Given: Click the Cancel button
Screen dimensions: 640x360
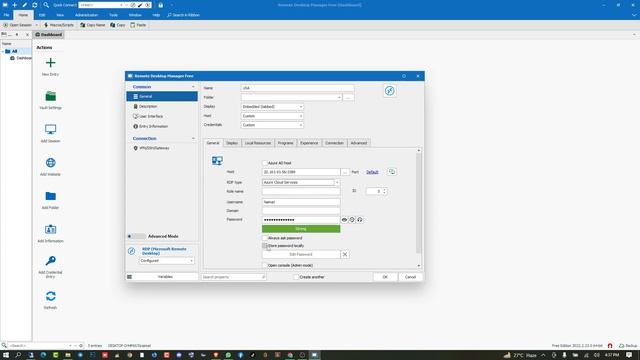Looking at the screenshot, I should coord(410,277).
